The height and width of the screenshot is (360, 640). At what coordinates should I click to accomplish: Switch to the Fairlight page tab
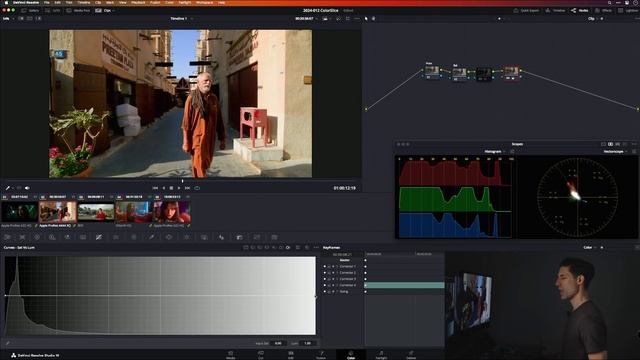click(381, 355)
